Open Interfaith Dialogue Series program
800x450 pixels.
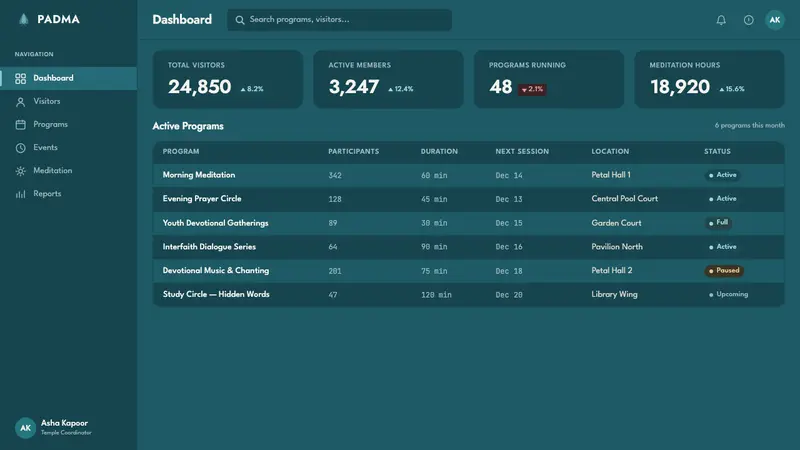pyautogui.click(x=468, y=247)
